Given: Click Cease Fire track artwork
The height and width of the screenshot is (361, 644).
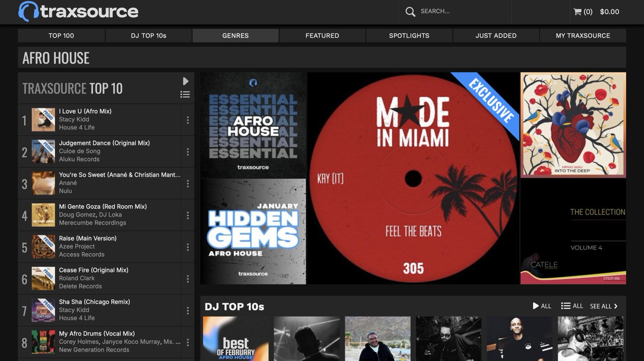Looking at the screenshot, I should (43, 278).
